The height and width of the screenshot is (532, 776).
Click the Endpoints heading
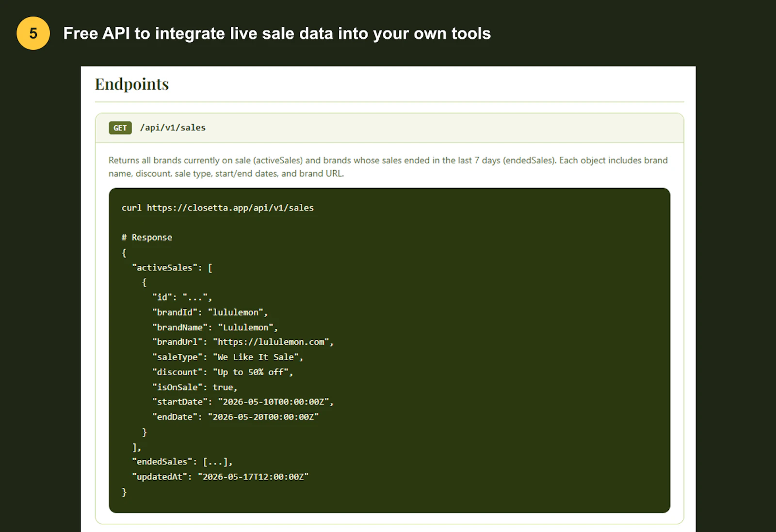coord(132,84)
